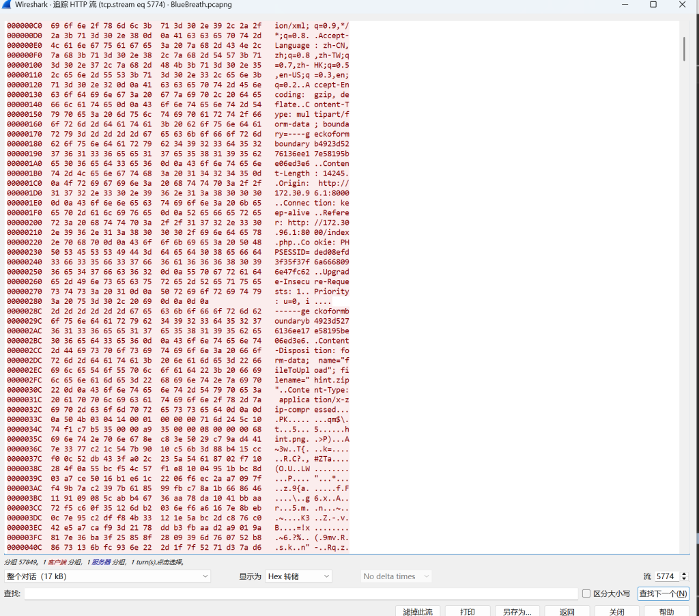Enable the 区分大小写 case-sensitive checkbox
Image resolution: width=699 pixels, height=616 pixels.
[586, 593]
